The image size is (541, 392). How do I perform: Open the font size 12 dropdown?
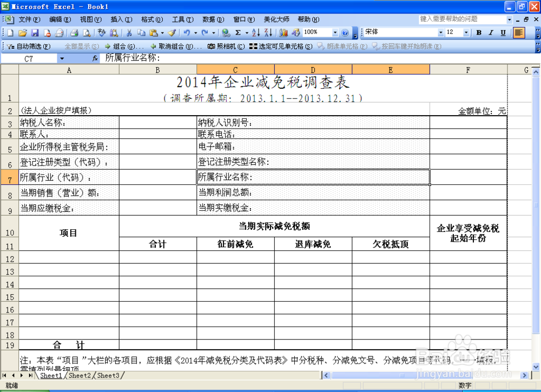click(466, 33)
